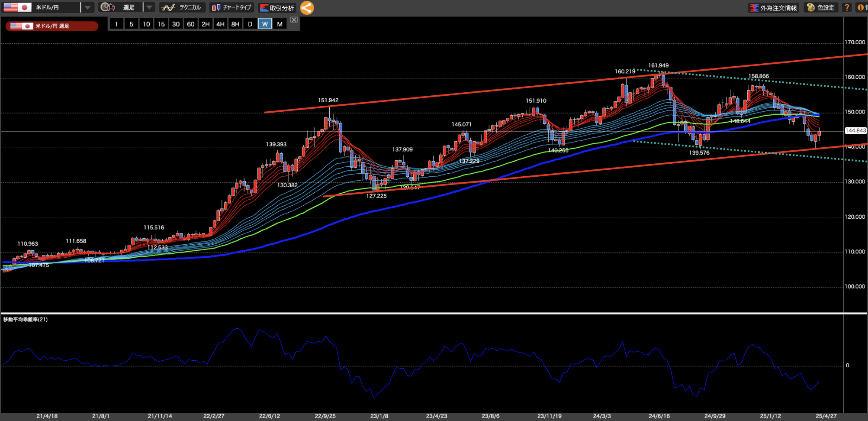The image size is (868, 421).
Task: Open 色設定 color settings
Action: [821, 7]
